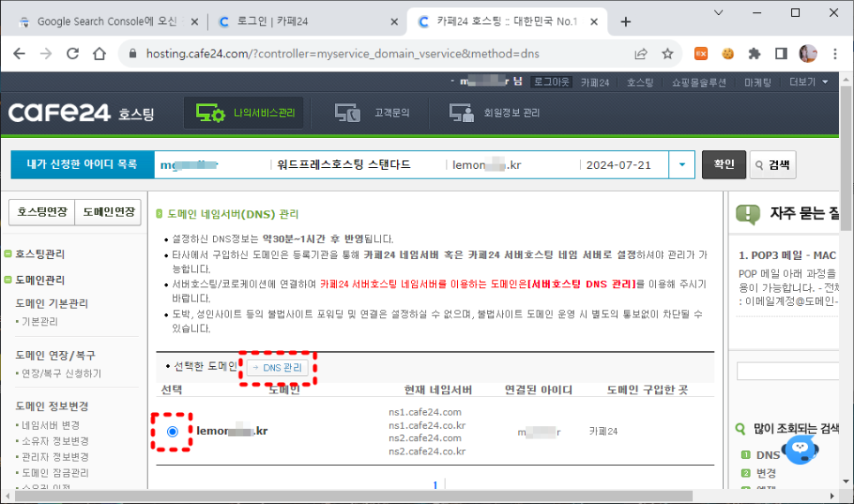Open 도메인 잠금관리 sidebar link
The width and height of the screenshot is (854, 504).
(55, 472)
